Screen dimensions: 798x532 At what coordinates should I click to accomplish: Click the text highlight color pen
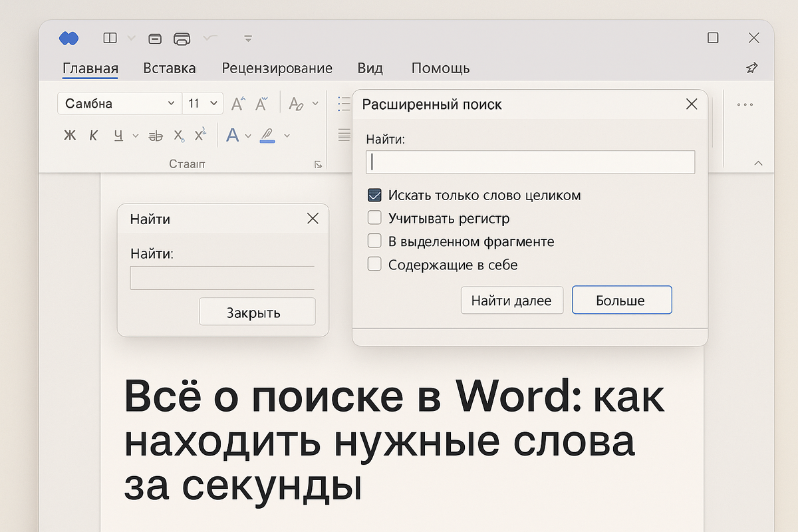point(268,136)
